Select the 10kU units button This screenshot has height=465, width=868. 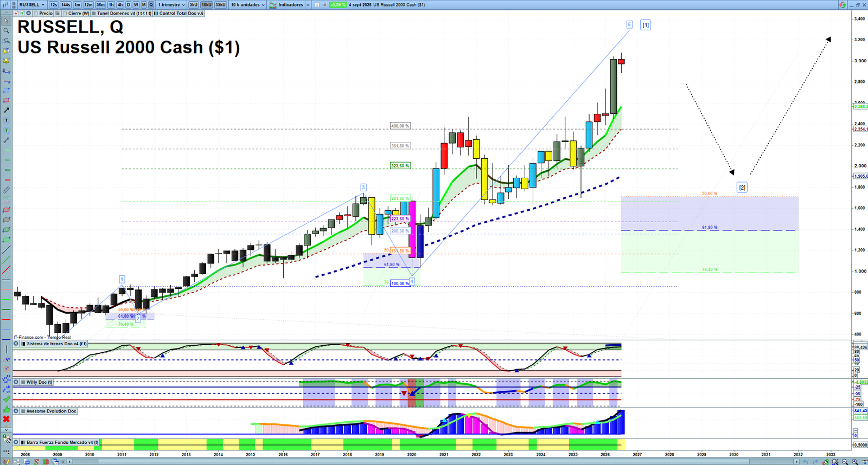pos(207,5)
